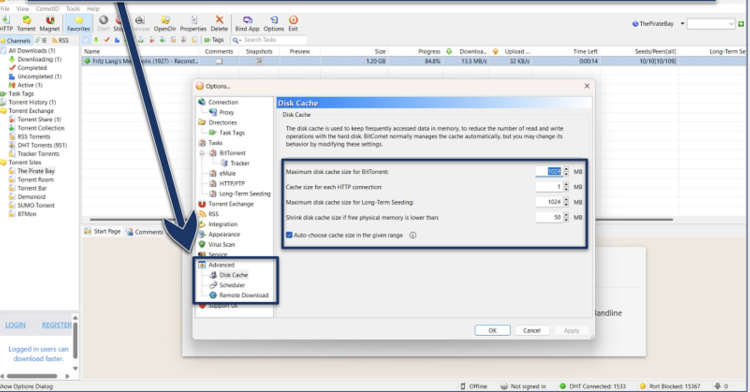
Task: Switch to the Channels tab
Action: tap(16, 41)
